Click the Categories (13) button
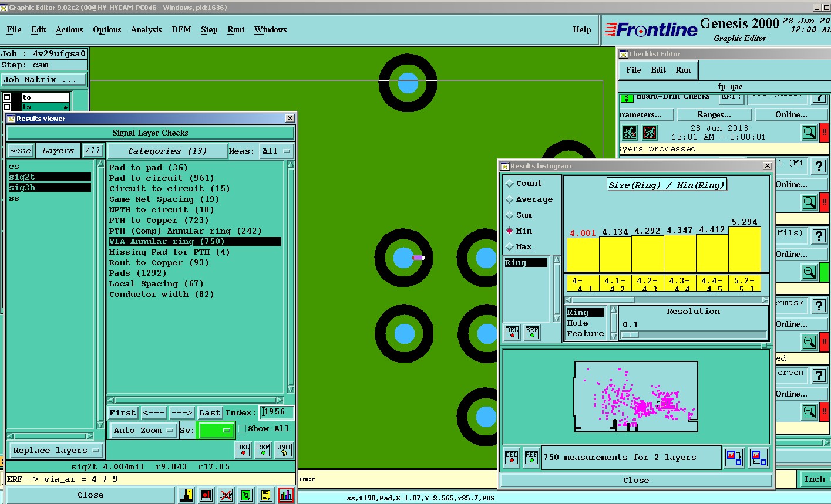831x504 pixels. coord(167,151)
